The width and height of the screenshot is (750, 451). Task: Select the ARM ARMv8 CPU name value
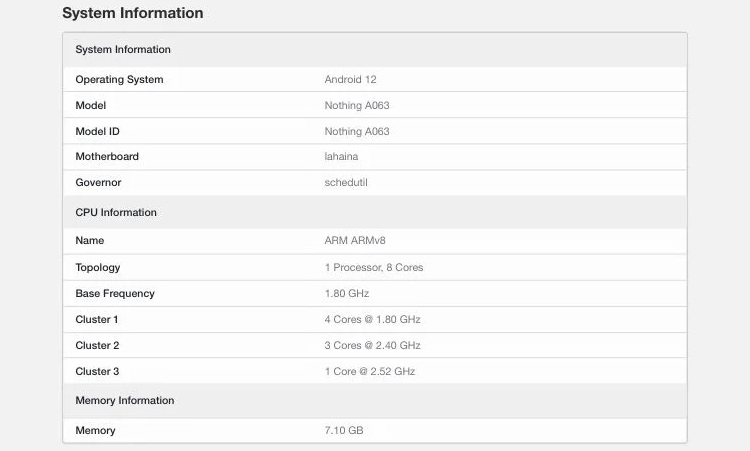click(x=355, y=241)
